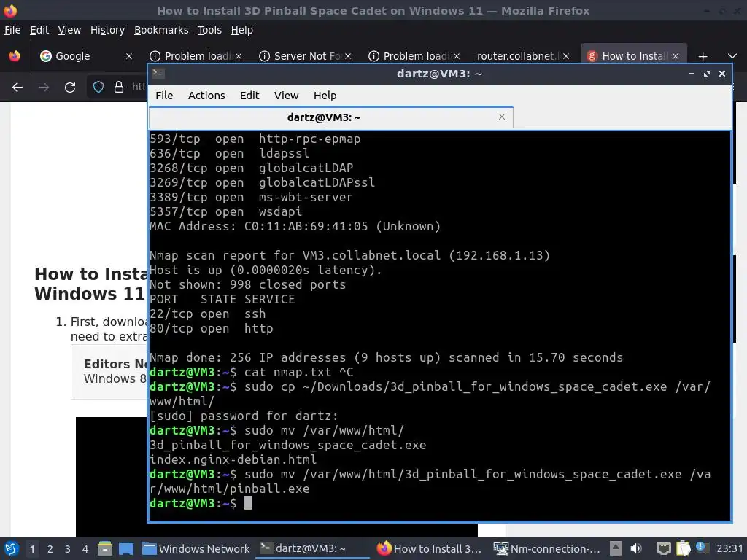Image resolution: width=747 pixels, height=560 pixels.
Task: Switch to workspace 1
Action: tap(32, 549)
